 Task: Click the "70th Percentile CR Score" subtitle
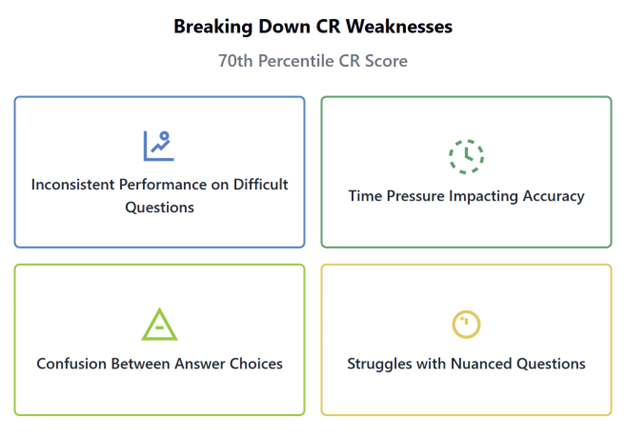pyautogui.click(x=313, y=61)
